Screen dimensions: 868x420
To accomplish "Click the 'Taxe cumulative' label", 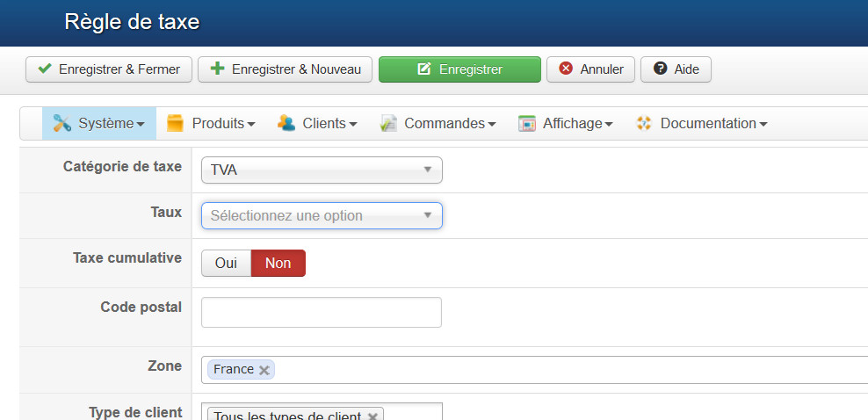I will click(x=127, y=257).
